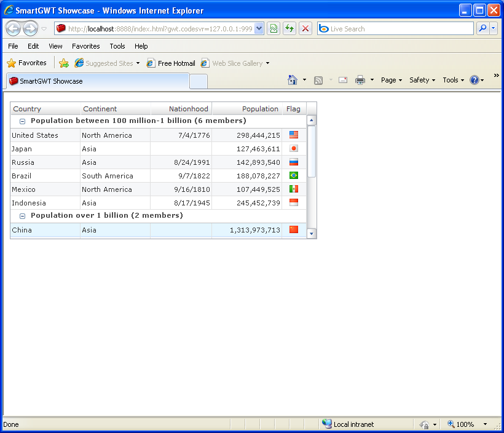The height and width of the screenshot is (433, 504).
Task: Click the green Refresh arrows icon
Action: pos(289,29)
